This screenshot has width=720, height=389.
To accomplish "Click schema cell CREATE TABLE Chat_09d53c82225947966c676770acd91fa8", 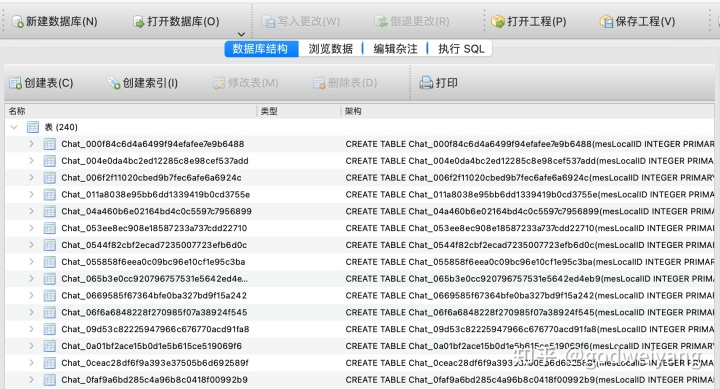I will click(x=530, y=329).
